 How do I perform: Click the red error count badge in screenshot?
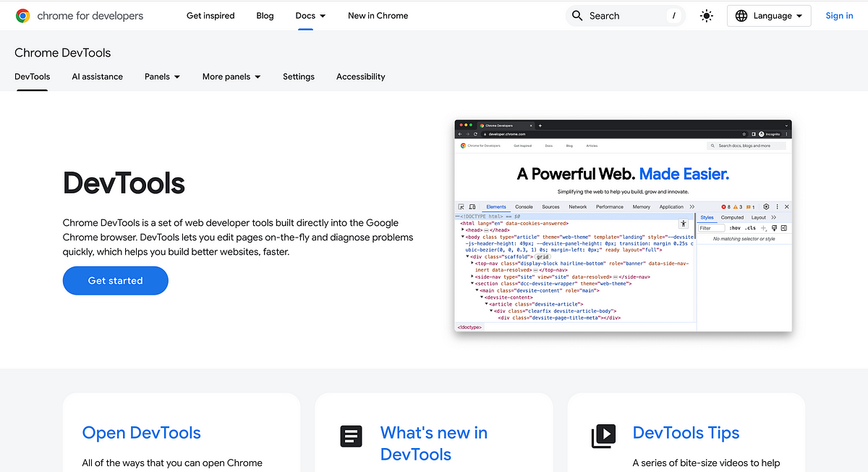726,207
